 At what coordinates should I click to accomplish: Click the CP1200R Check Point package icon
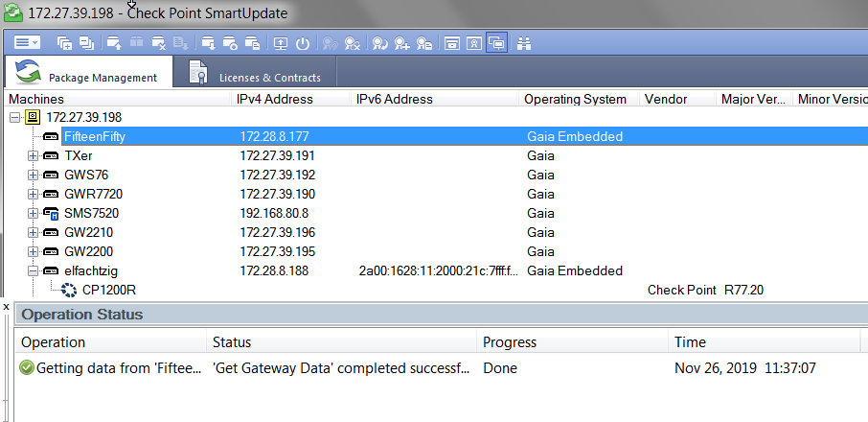[69, 290]
